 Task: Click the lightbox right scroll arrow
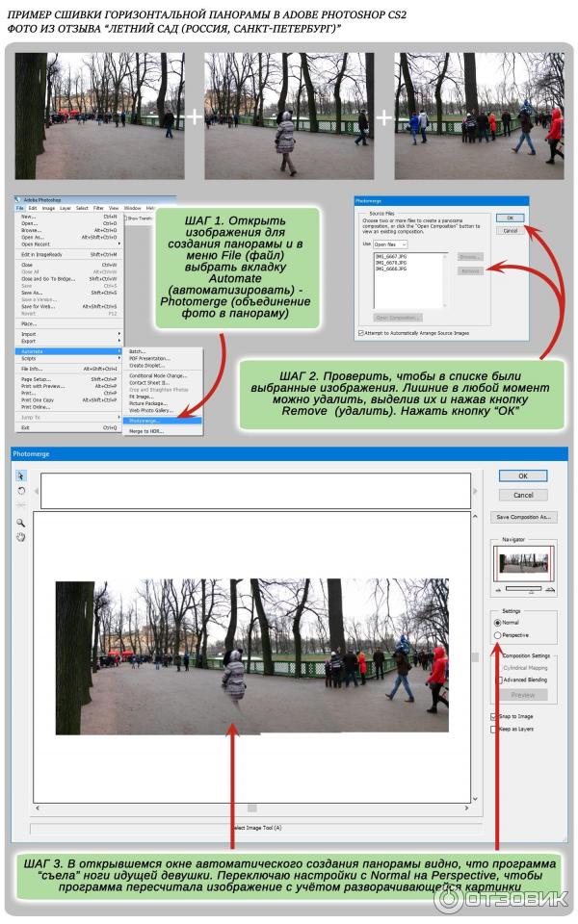click(476, 491)
